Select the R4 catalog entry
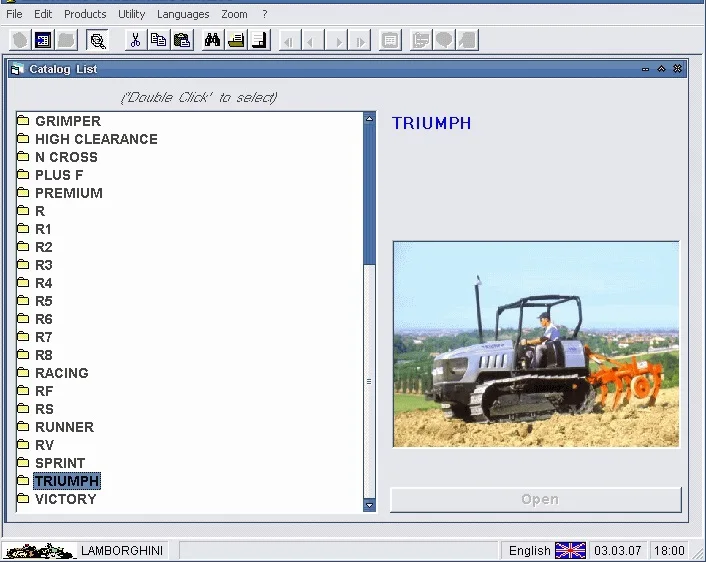Screen dimensions: 706x562 [x=44, y=283]
